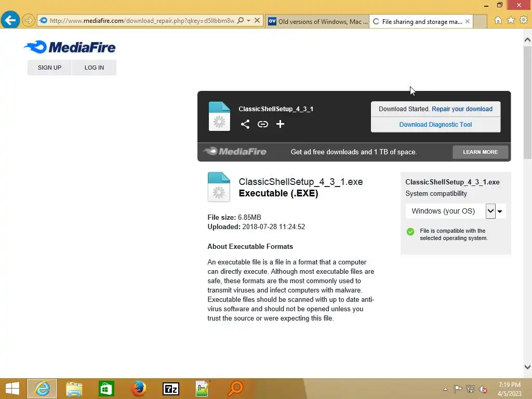Viewport: 532px width, 399px height.
Task: Switch to Old versions of Windows tab
Action: click(x=317, y=21)
